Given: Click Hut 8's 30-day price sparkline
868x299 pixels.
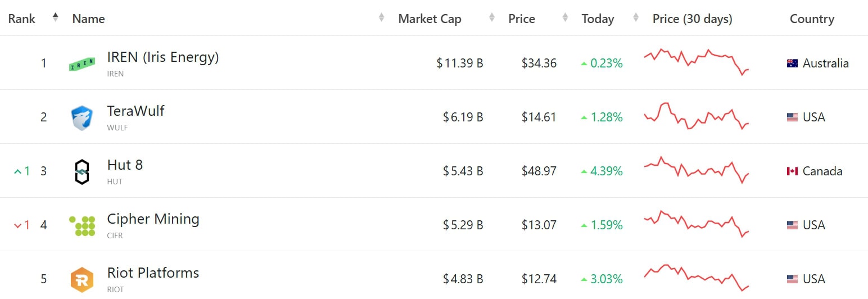Looking at the screenshot, I should [x=697, y=169].
